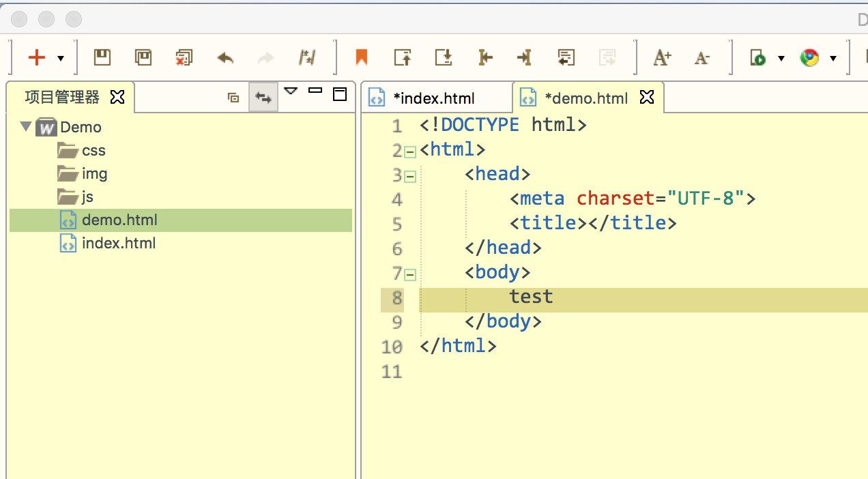868x479 pixels.
Task: Switch to the *index.html editor tab
Action: tap(437, 98)
